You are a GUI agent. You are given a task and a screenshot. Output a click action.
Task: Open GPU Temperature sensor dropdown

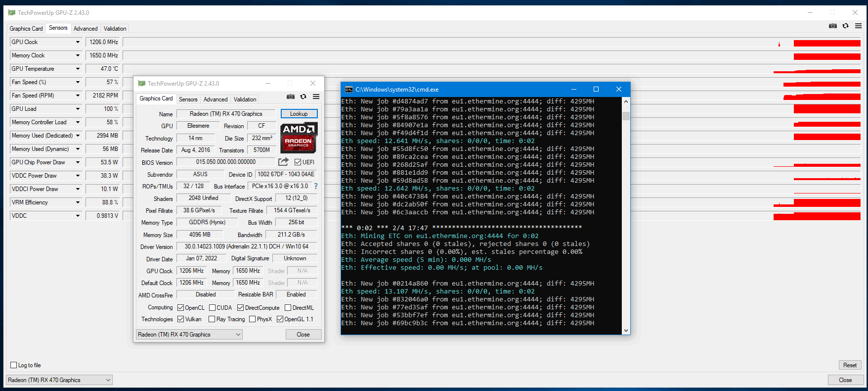(78, 69)
